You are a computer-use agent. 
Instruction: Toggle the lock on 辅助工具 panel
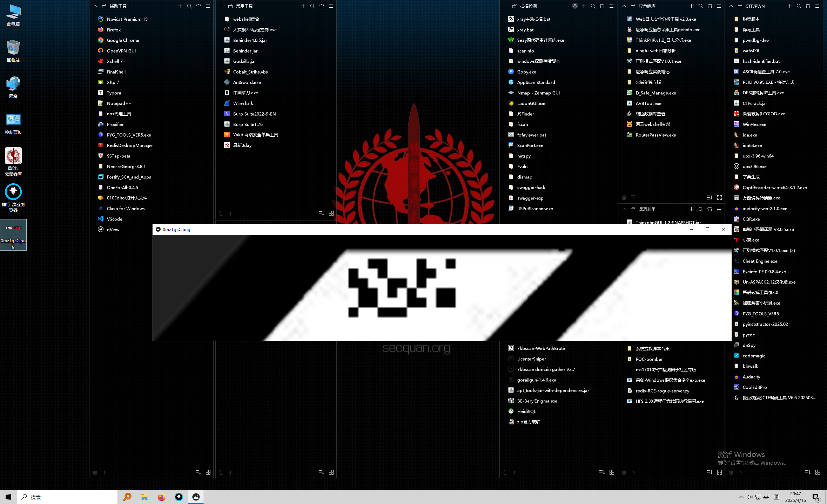(x=104, y=6)
